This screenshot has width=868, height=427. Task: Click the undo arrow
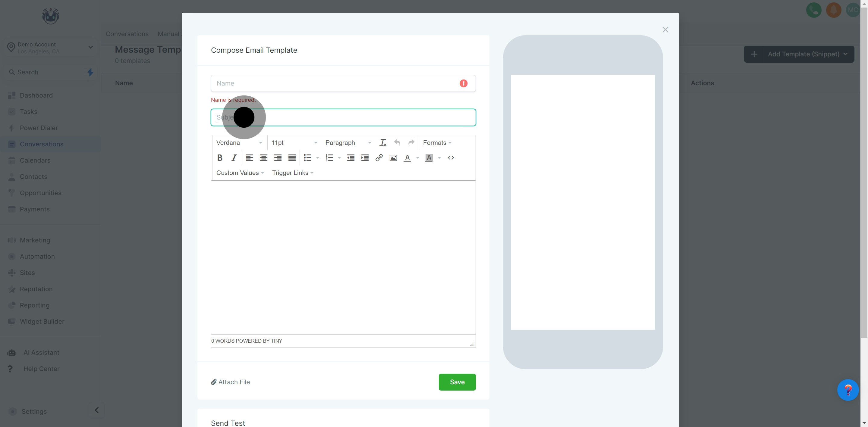(397, 143)
